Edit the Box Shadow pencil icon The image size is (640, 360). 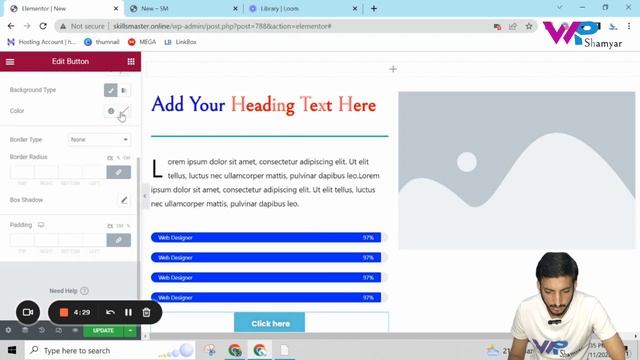pyautogui.click(x=124, y=200)
